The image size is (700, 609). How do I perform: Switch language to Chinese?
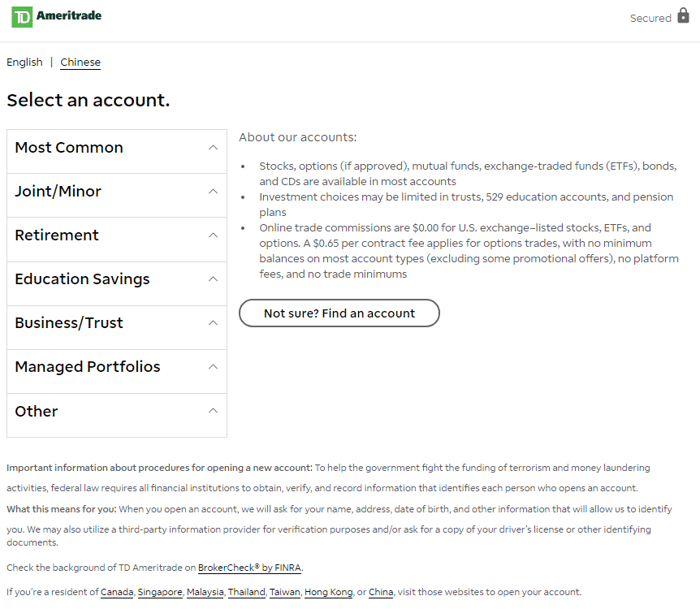coord(80,62)
